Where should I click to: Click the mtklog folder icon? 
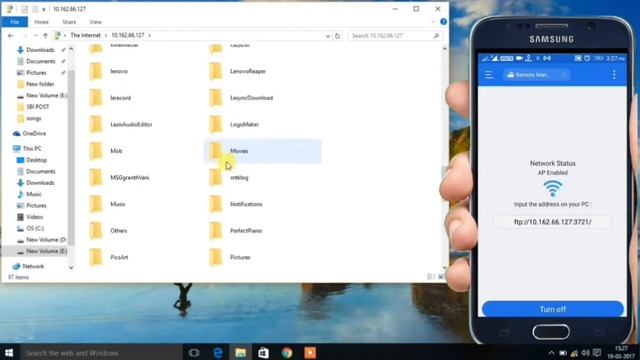click(x=216, y=178)
